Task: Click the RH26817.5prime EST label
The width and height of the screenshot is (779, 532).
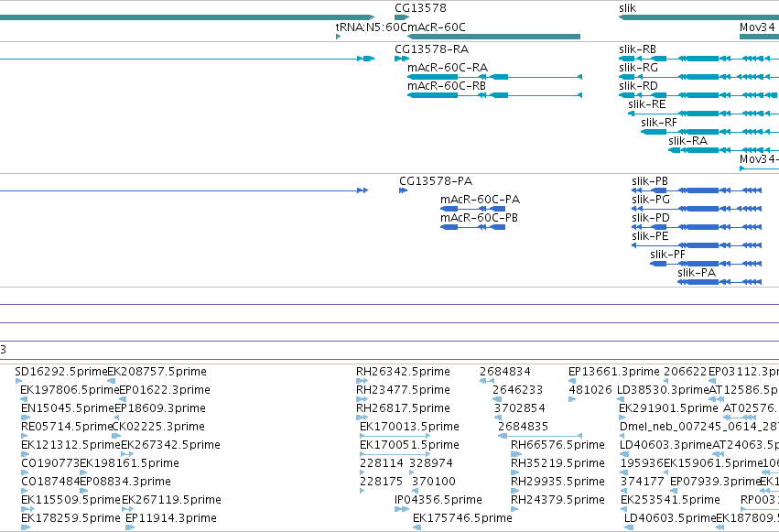Action: [403, 408]
